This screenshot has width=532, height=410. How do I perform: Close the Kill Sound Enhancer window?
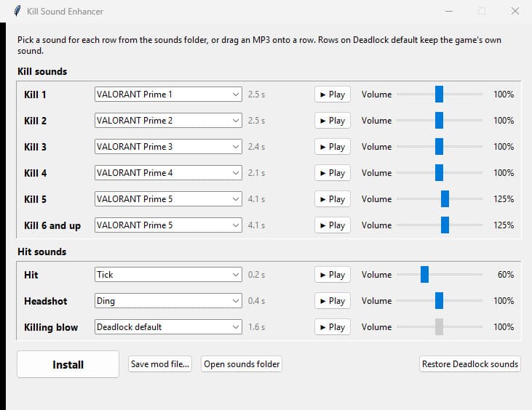point(515,11)
